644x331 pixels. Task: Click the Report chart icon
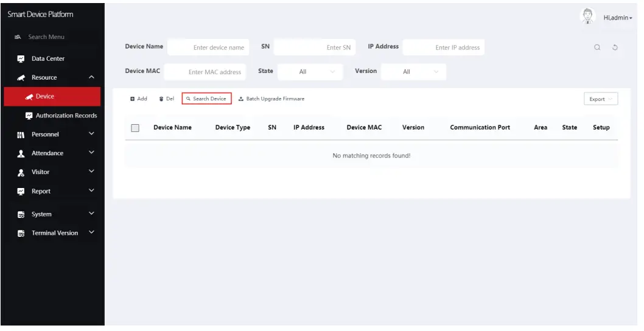click(x=21, y=192)
